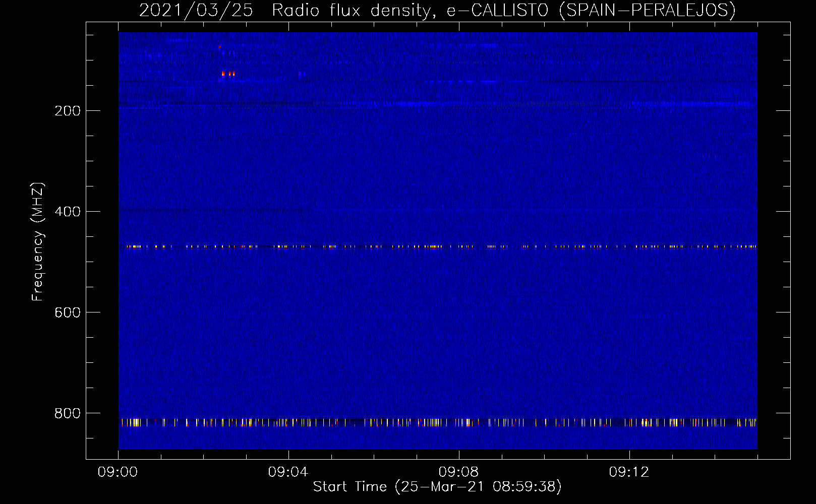Click the red-yellow burst near 130 MHz
816x504 pixels.
coord(228,74)
